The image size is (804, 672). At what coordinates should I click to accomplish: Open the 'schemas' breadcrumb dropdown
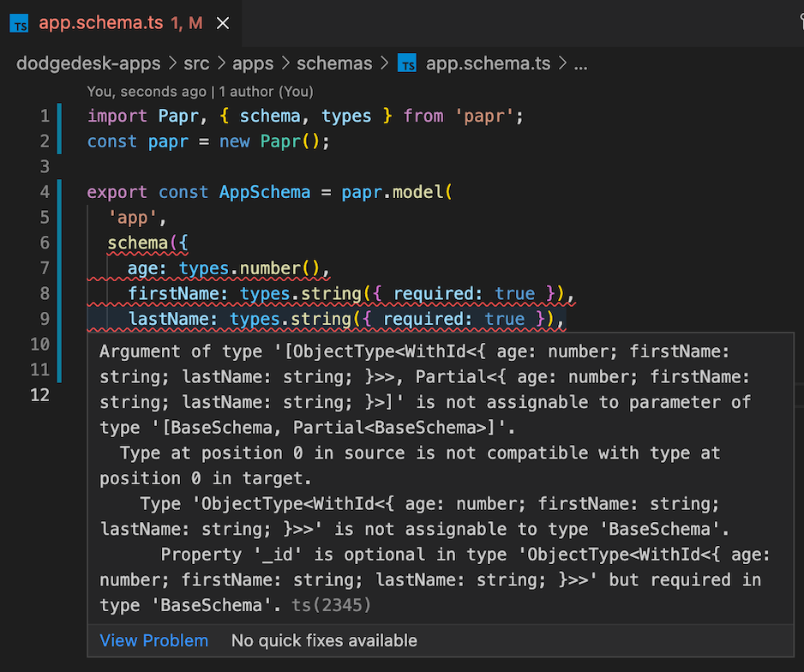click(x=334, y=63)
